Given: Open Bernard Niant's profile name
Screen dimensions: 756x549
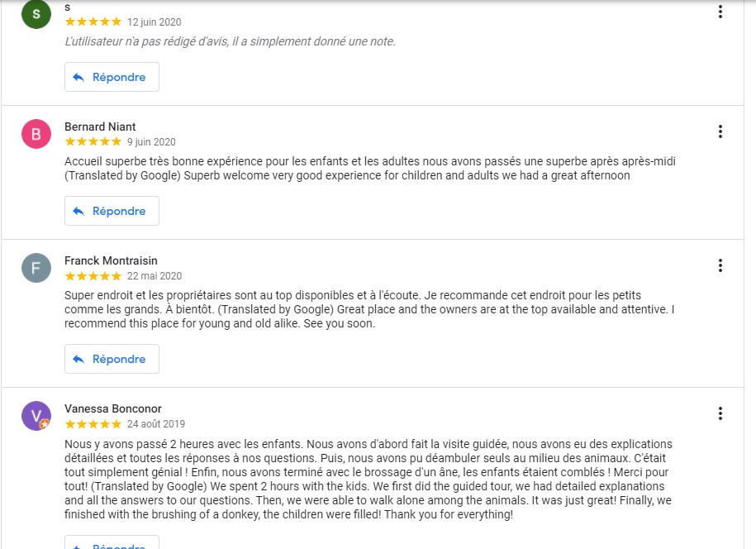Looking at the screenshot, I should click(x=100, y=127).
